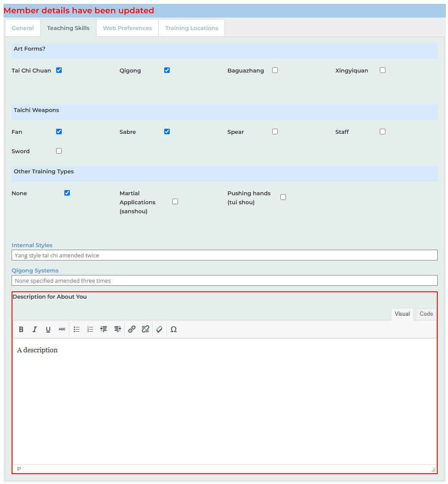
Task: Click the Qigong Systems label
Action: coord(35,271)
